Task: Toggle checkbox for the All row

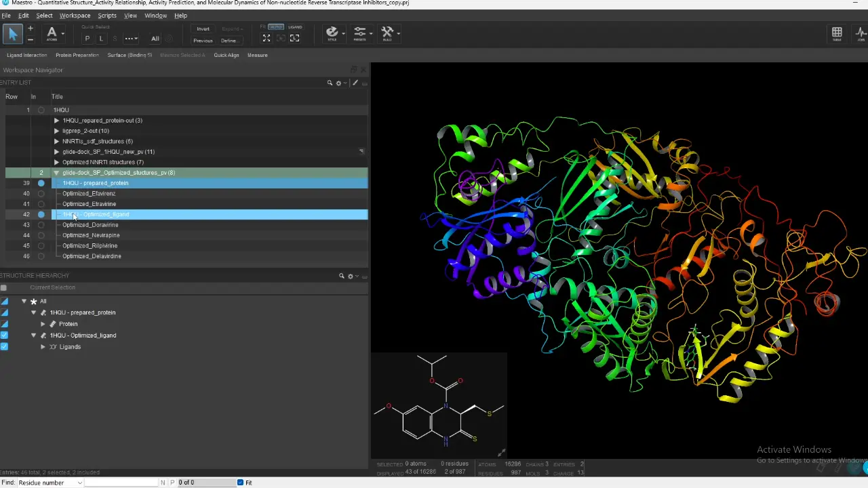Action: point(4,301)
